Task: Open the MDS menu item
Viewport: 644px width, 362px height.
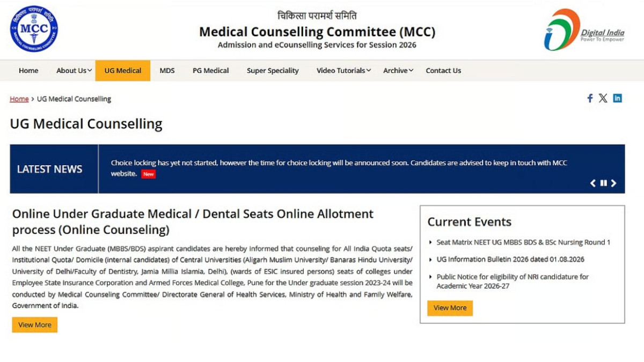Action: pos(167,71)
